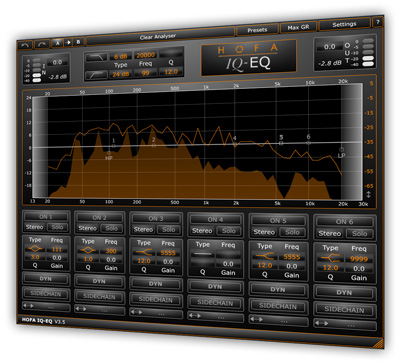This screenshot has width=400, height=363.
Task: Click the band 4 link arrows icon
Action: tap(194, 315)
